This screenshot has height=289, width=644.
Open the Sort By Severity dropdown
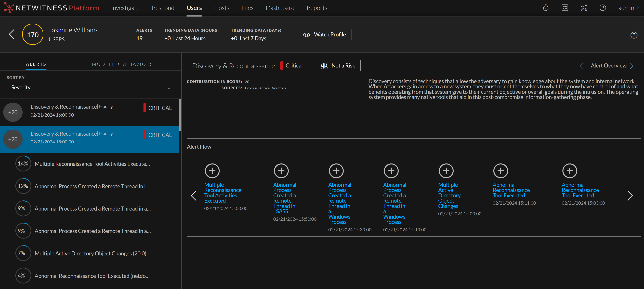tap(89, 88)
